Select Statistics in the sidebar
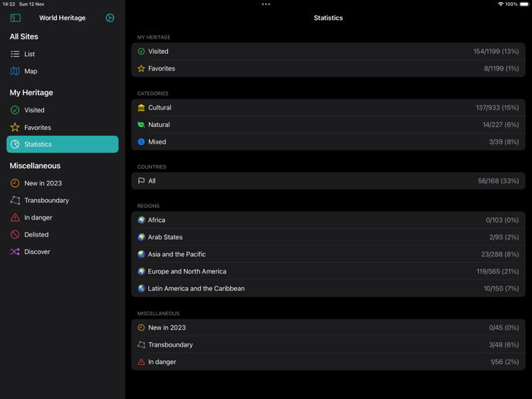The image size is (532, 399). 62,144
